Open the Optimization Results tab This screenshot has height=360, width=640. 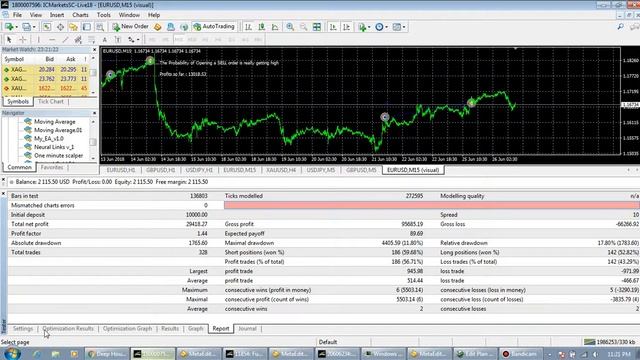(68, 329)
